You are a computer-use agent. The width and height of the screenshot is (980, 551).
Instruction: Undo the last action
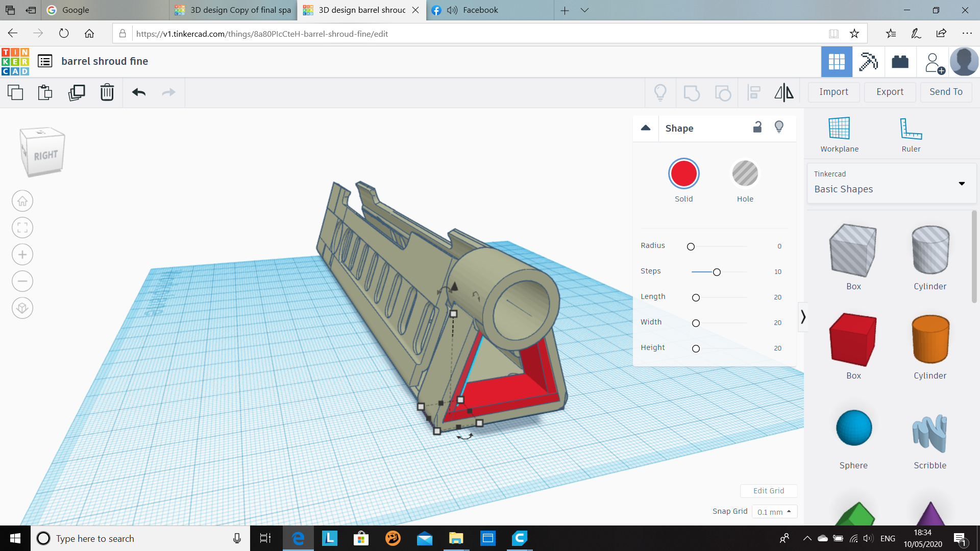pyautogui.click(x=139, y=92)
